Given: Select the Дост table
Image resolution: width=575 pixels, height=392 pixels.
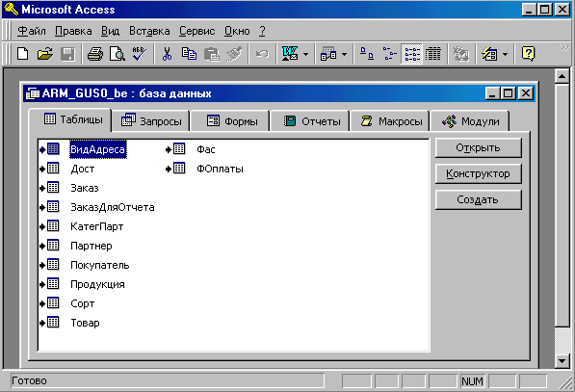Looking at the screenshot, I should (83, 169).
